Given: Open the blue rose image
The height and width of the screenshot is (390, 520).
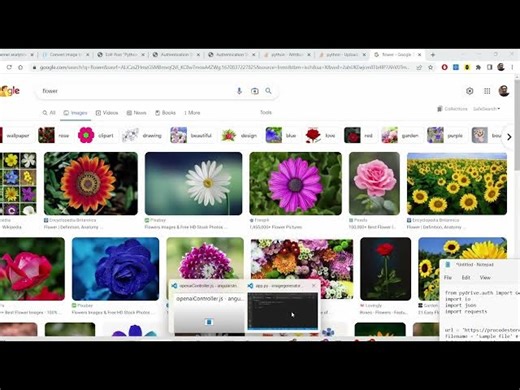Looking at the screenshot, I should coord(115,269).
